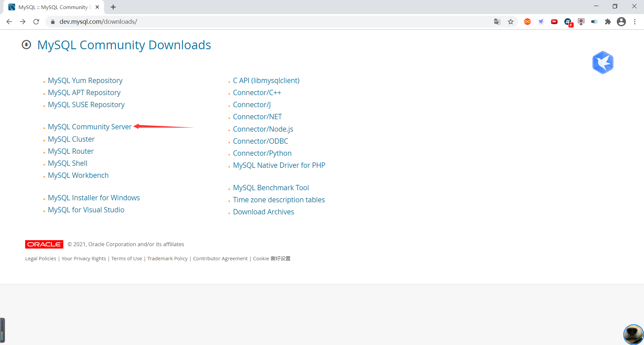The image size is (644, 345).
Task: Open Cookie preferences footer link
Action: click(x=272, y=259)
